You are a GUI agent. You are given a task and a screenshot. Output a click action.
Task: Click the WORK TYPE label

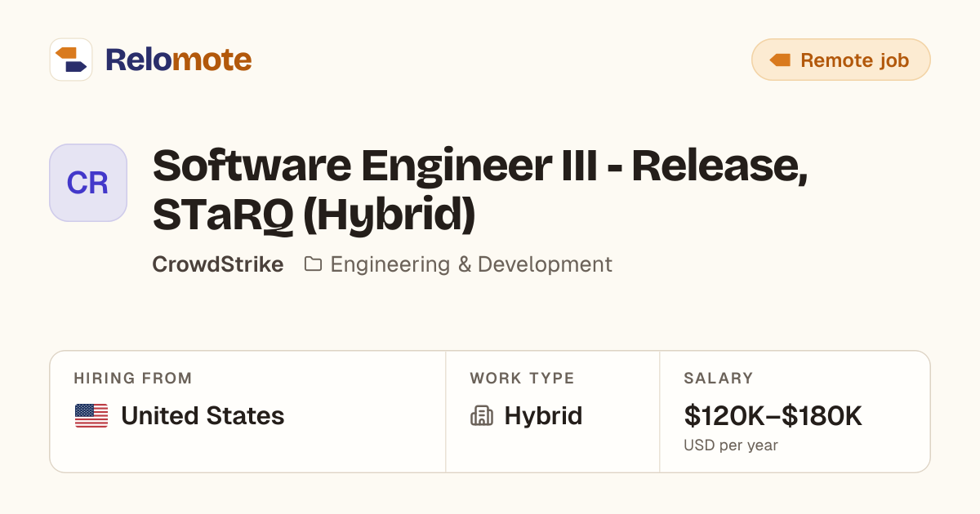(522, 379)
